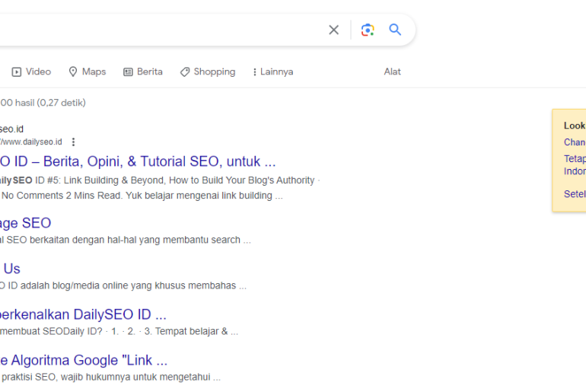Image resolution: width=586 pixels, height=392 pixels.
Task: Expand the Lainnya more menu
Action: point(272,72)
